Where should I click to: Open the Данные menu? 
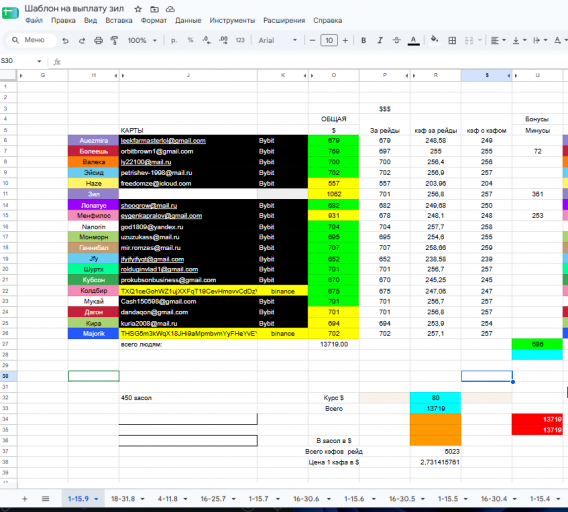pyautogui.click(x=188, y=21)
